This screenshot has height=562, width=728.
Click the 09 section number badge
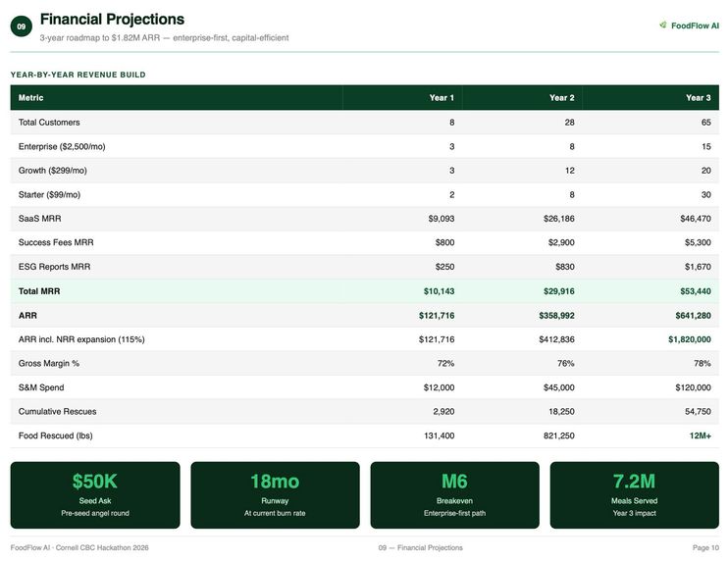click(x=22, y=26)
